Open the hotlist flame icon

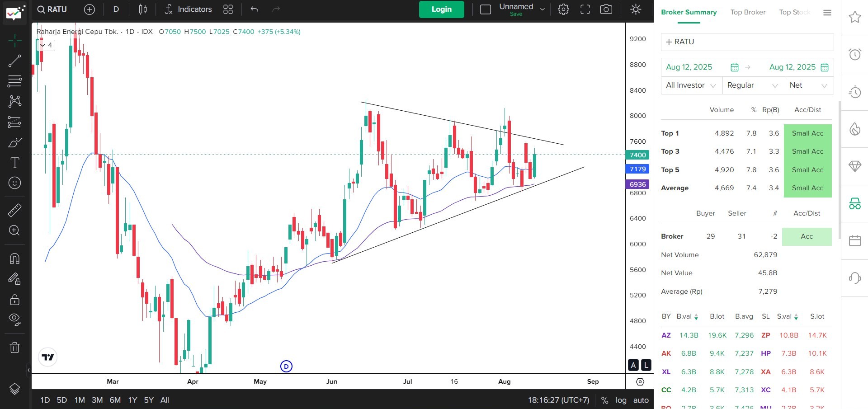854,129
